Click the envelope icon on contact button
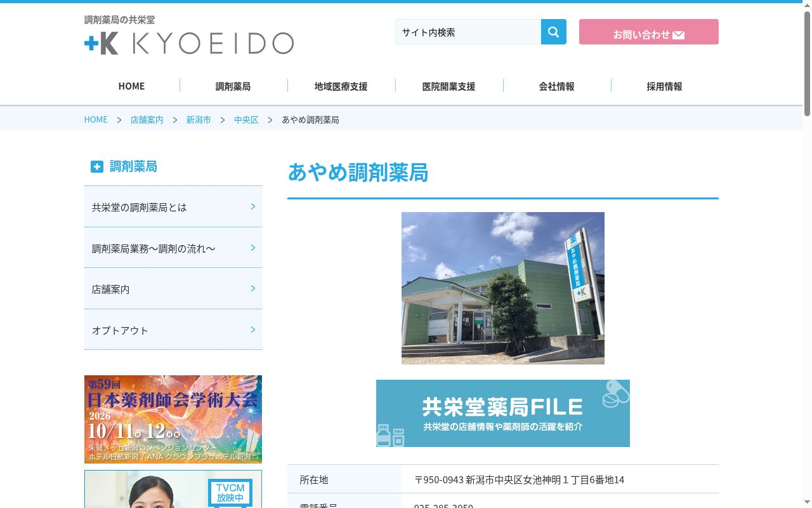This screenshot has height=508, width=812. point(678,35)
